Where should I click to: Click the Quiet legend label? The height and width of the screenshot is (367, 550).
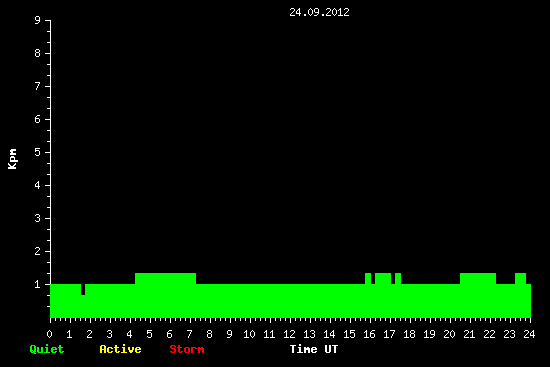point(47,349)
